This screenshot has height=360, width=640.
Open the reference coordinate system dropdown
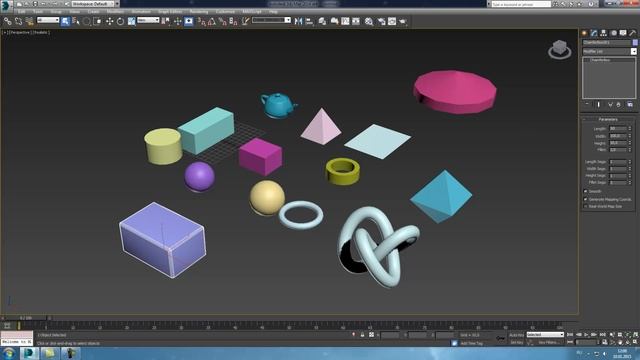click(x=148, y=20)
